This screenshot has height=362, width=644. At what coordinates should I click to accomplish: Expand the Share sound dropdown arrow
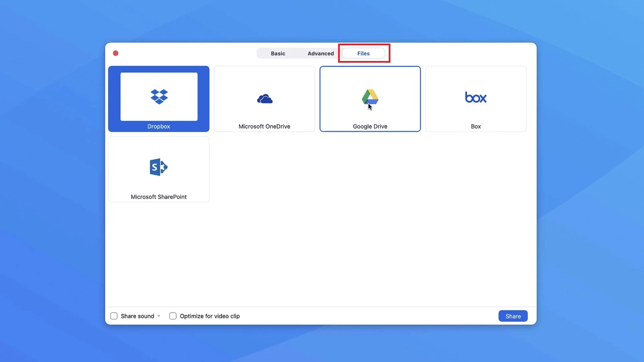(x=159, y=316)
